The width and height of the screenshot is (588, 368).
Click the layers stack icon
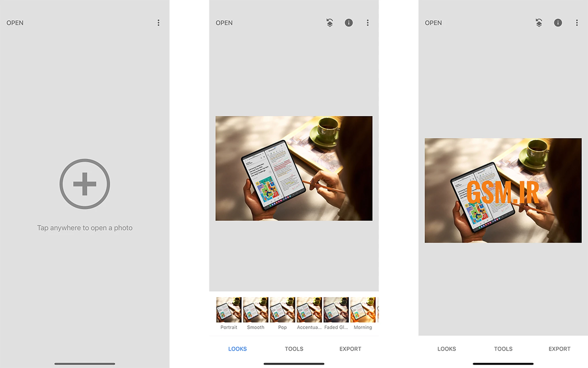coord(330,22)
